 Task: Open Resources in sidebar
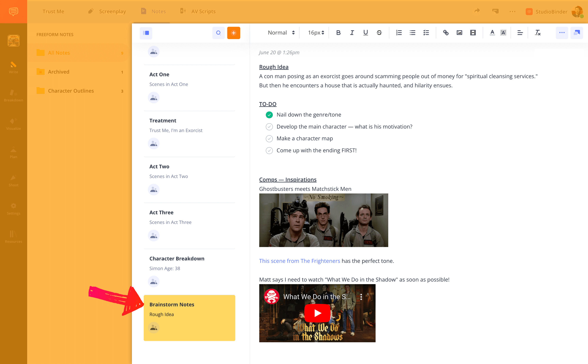[x=13, y=237]
